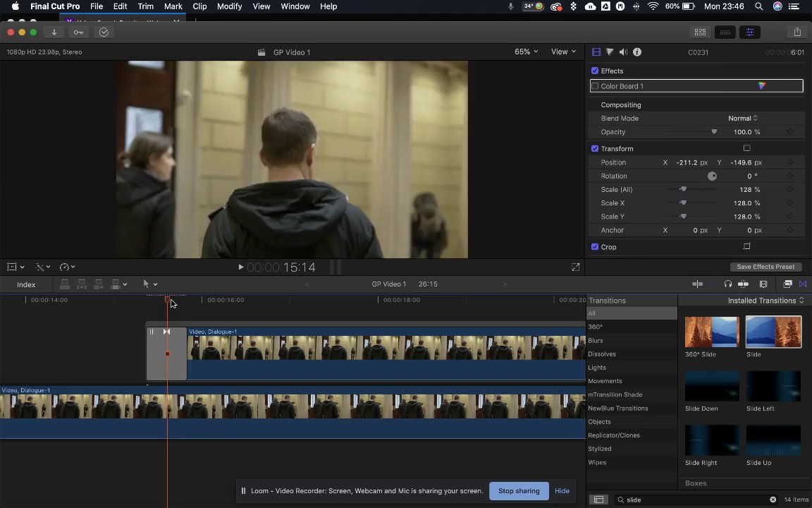Open the 65% zoom level dropdown
The height and width of the screenshot is (508, 812).
[x=526, y=52]
